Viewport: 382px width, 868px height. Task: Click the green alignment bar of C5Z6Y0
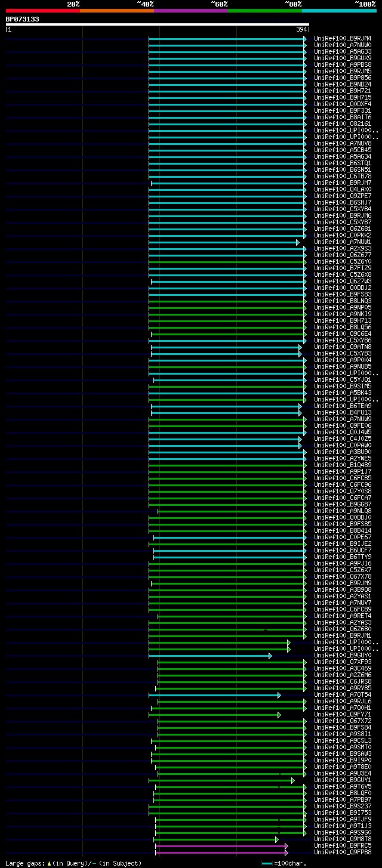227,261
